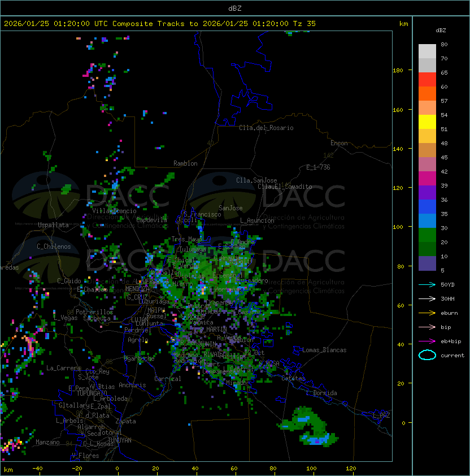Pick the bright green 20-30 dBZ swatch
The image size is (470, 476).
click(x=427, y=235)
